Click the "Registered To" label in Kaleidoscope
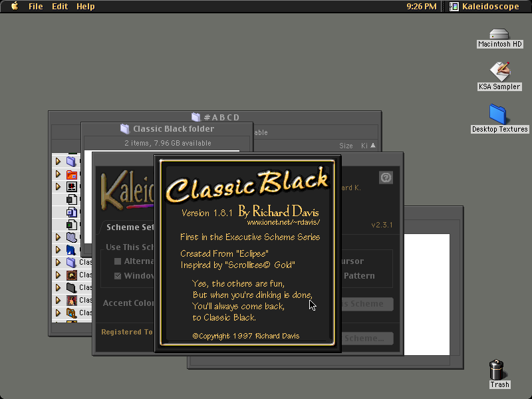The height and width of the screenshot is (399, 532). (x=127, y=332)
